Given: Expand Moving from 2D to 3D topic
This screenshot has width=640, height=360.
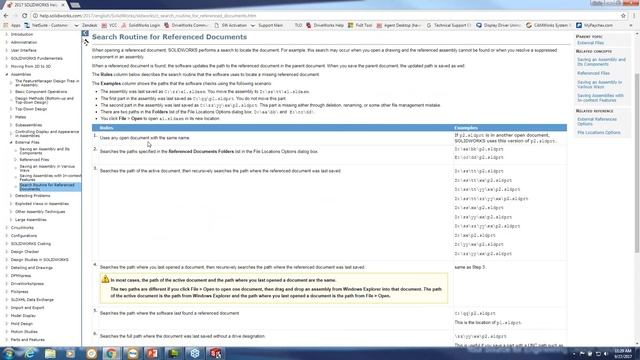Looking at the screenshot, I should [x=7, y=66].
